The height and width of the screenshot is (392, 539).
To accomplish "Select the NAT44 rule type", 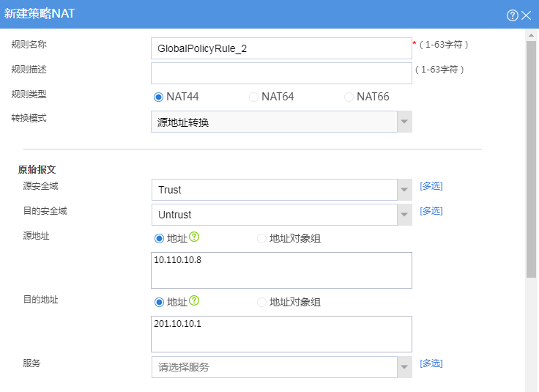I will click(158, 97).
